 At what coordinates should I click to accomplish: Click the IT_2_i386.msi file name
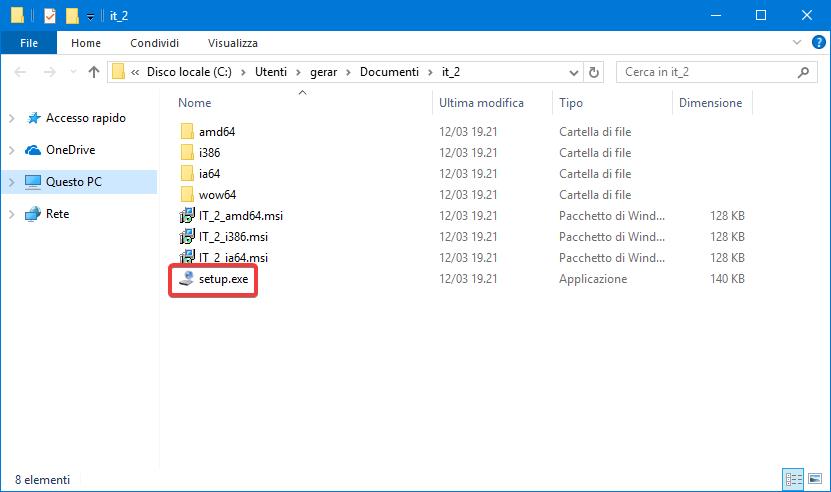(233, 236)
